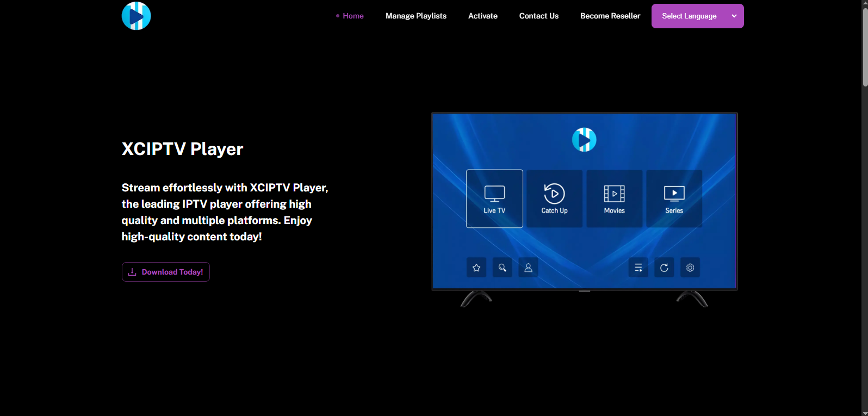
Task: Click the search magnifier icon on TV
Action: click(503, 268)
